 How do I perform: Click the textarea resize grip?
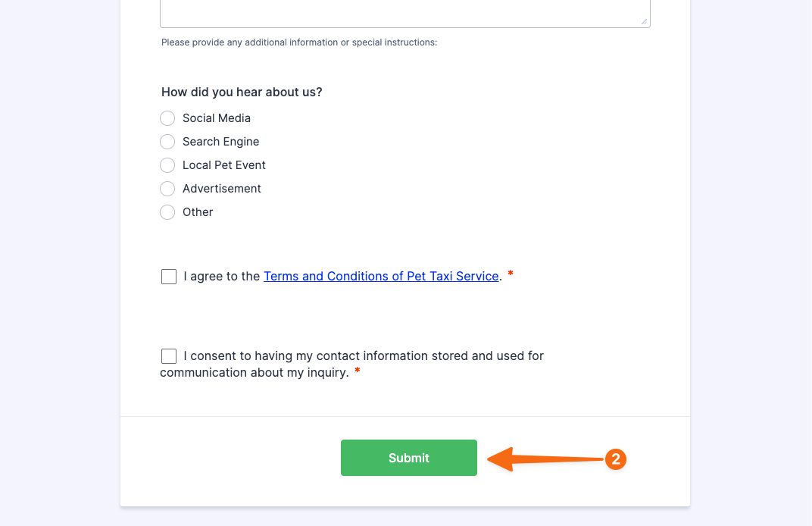(645, 20)
